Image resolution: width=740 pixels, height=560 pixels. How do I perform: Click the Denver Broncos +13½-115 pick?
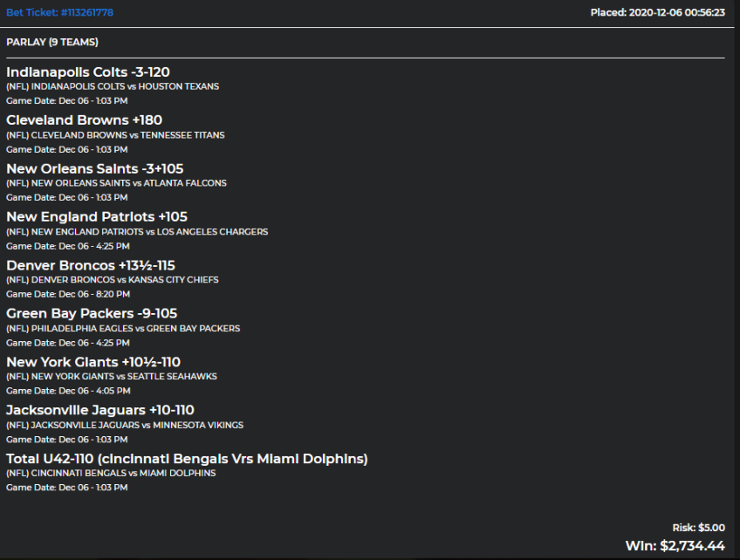pyautogui.click(x=91, y=266)
